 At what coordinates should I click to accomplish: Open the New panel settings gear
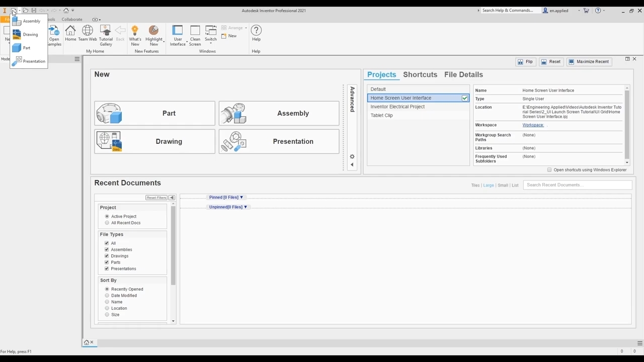[352, 156]
